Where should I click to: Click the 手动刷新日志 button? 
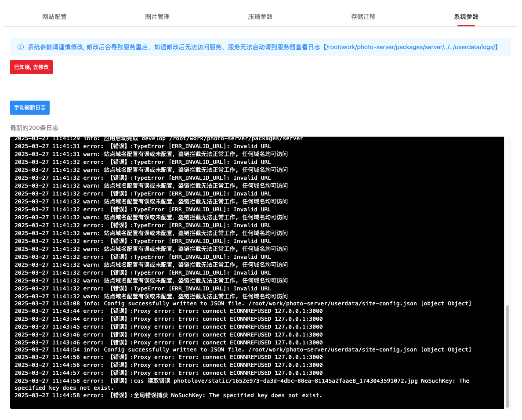coord(30,108)
